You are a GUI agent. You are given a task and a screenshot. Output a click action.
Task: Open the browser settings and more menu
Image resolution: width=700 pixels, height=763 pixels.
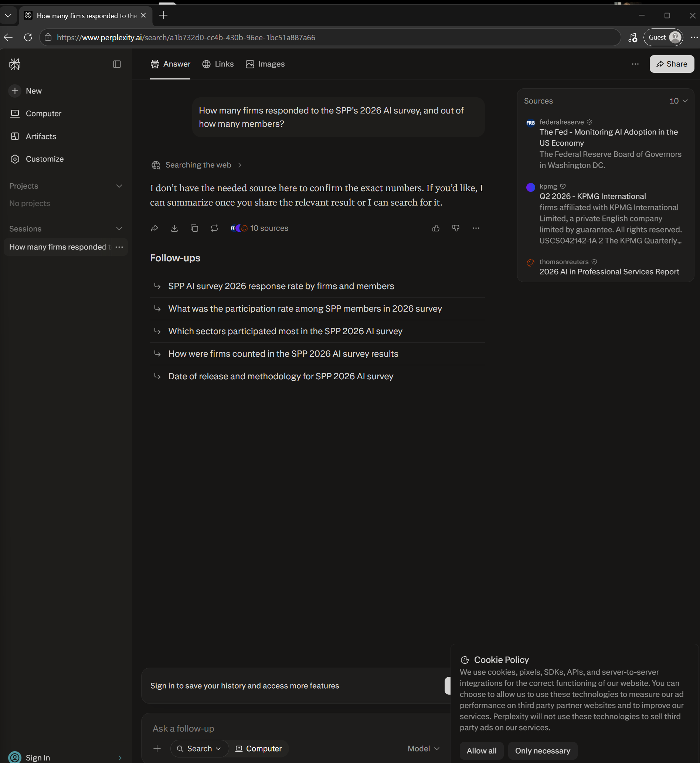coord(694,37)
